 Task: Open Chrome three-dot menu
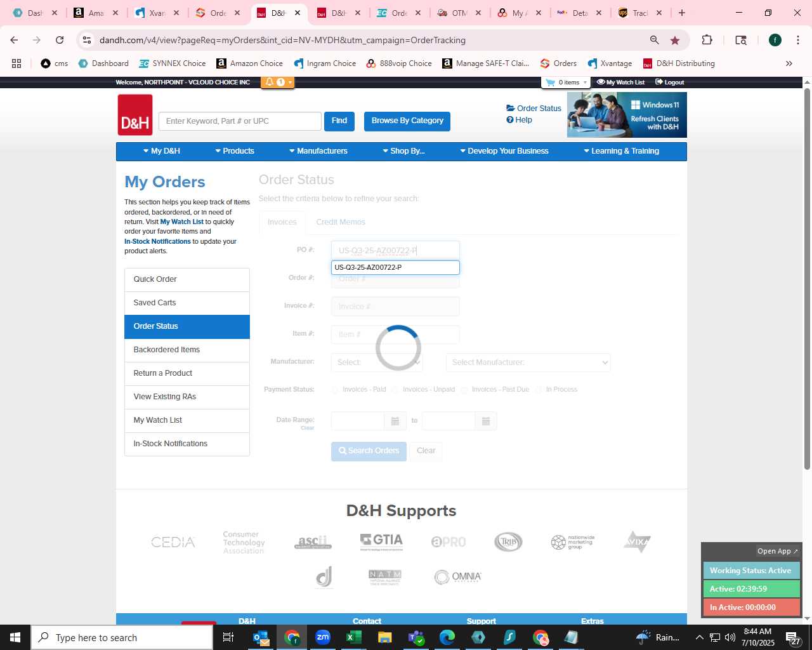[797, 40]
